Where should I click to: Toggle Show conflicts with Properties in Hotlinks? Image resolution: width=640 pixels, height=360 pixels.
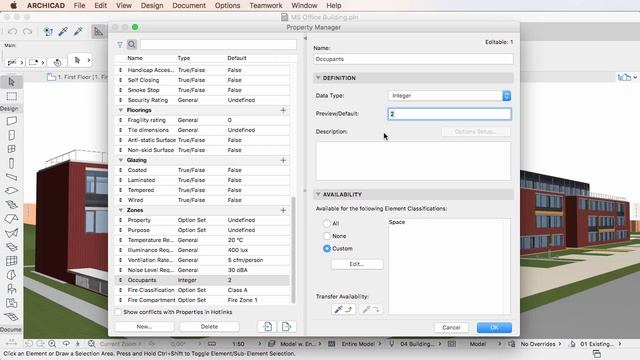pos(118,312)
